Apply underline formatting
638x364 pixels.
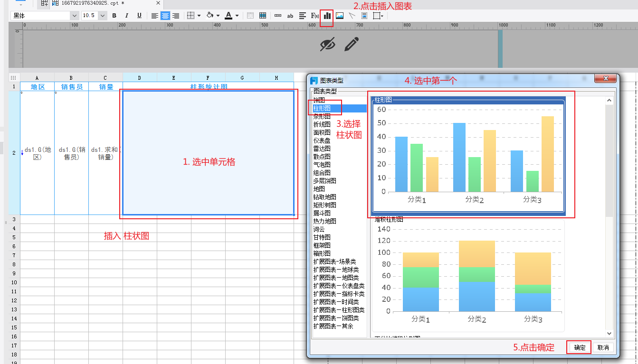[139, 16]
